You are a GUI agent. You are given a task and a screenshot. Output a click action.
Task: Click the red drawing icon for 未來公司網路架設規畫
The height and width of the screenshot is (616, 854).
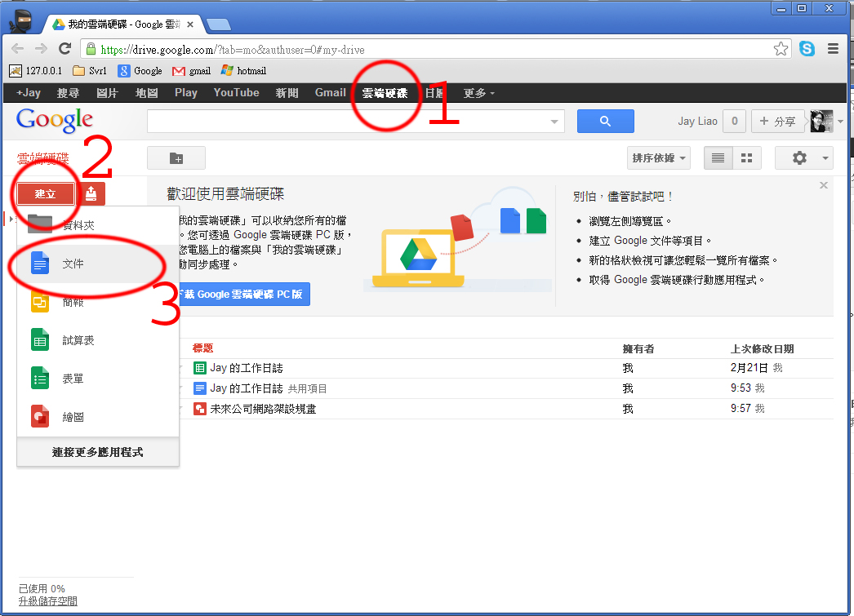[x=200, y=409]
